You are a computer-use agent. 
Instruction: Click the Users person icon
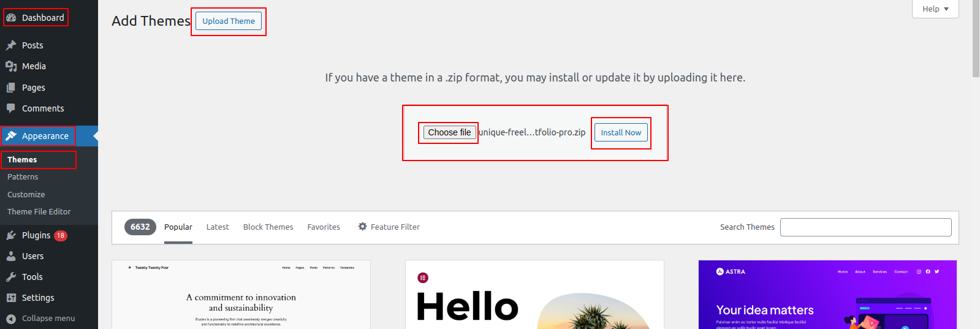pyautogui.click(x=11, y=256)
